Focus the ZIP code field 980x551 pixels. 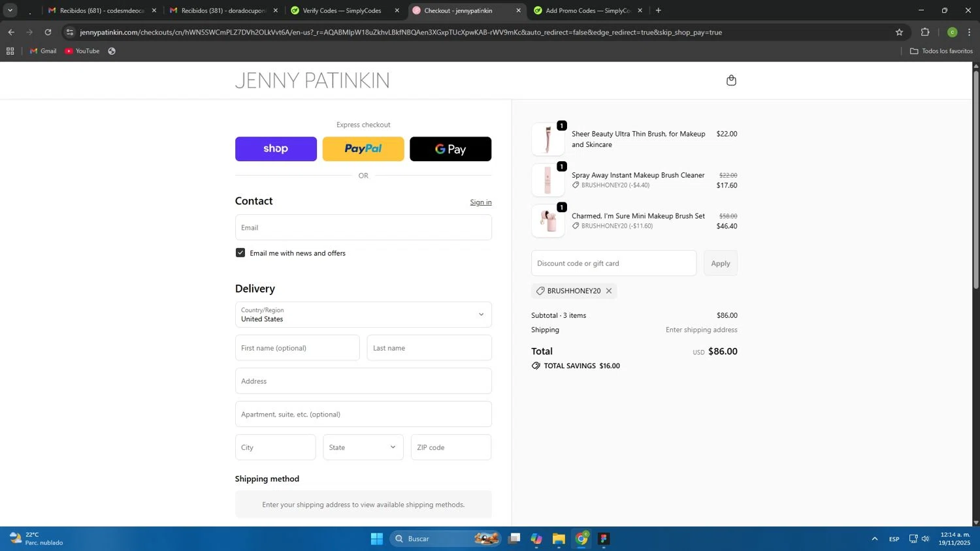click(451, 447)
